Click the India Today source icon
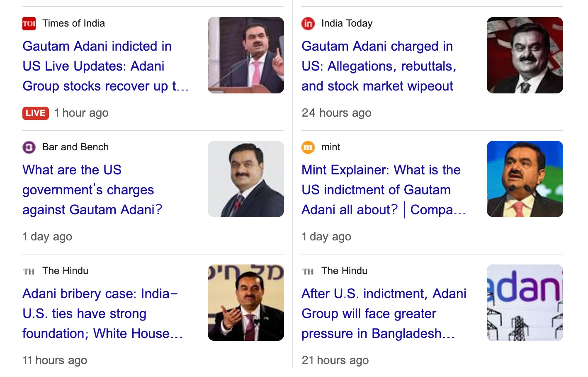Viewport: 588px width, 377px height. tap(308, 24)
